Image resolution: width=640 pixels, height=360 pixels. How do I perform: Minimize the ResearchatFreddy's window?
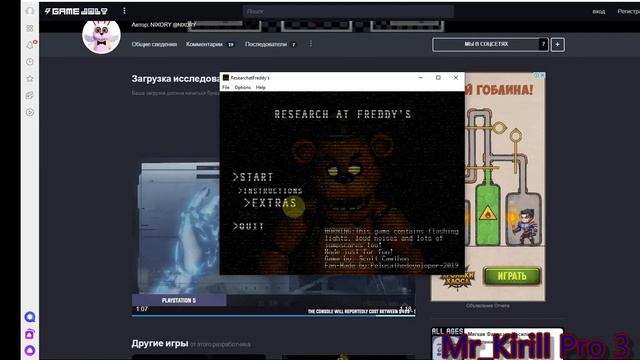421,78
